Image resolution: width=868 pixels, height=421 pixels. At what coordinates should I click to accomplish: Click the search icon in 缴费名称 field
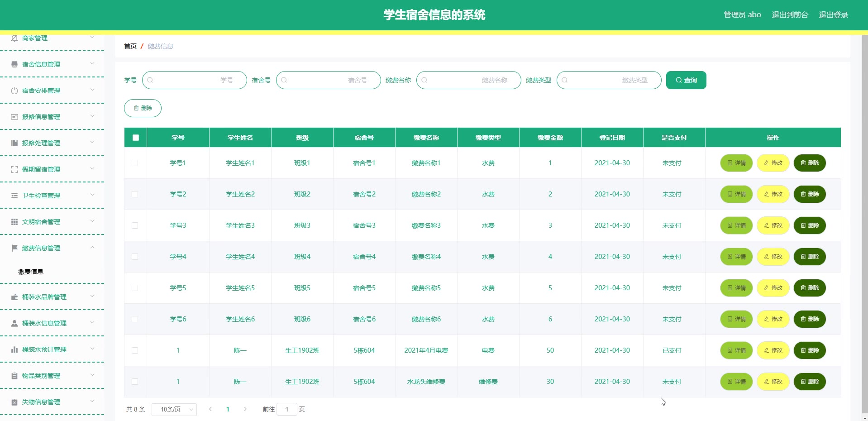click(424, 80)
